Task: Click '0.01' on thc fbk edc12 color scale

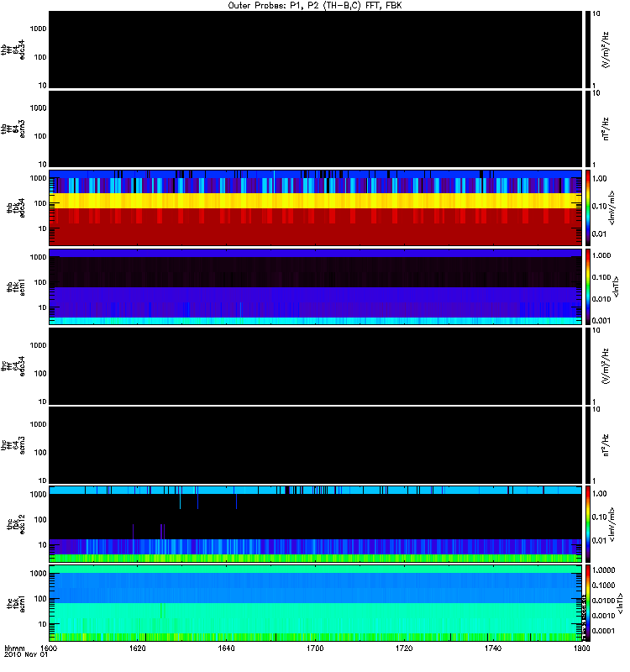Action: (600, 540)
